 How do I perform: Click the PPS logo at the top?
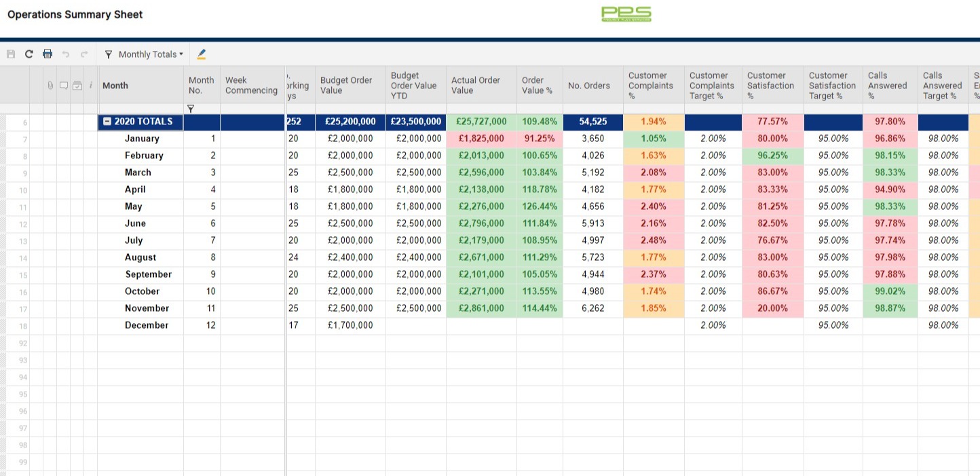tap(626, 14)
